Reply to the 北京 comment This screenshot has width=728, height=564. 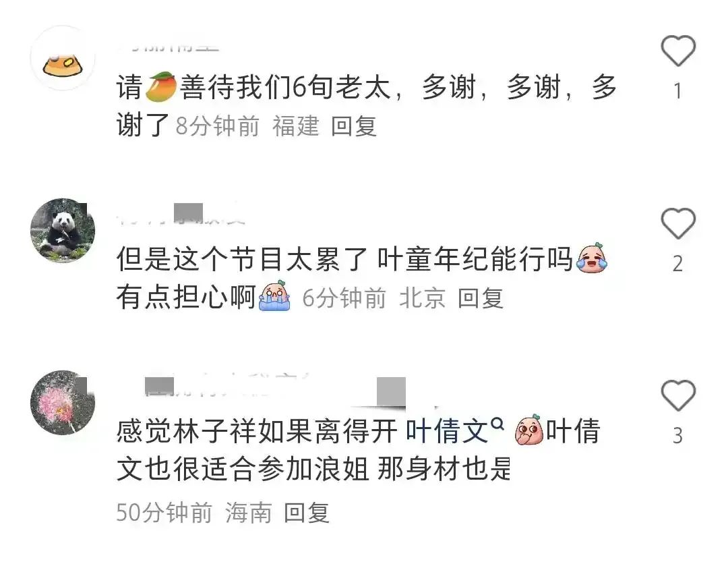tap(481, 298)
